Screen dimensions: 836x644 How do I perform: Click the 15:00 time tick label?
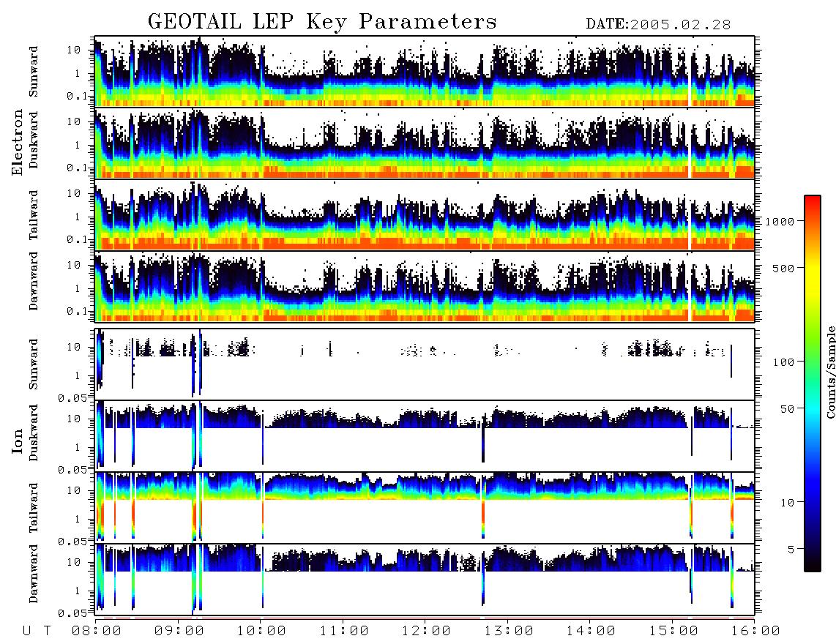point(673,631)
